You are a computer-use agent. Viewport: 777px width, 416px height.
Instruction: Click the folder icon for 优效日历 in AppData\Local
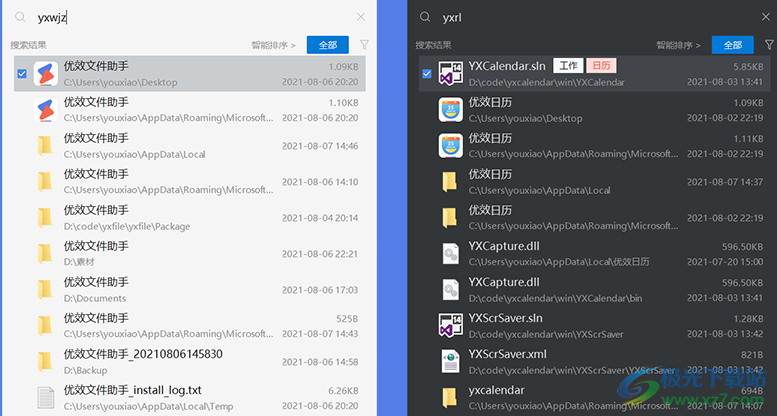(x=449, y=181)
